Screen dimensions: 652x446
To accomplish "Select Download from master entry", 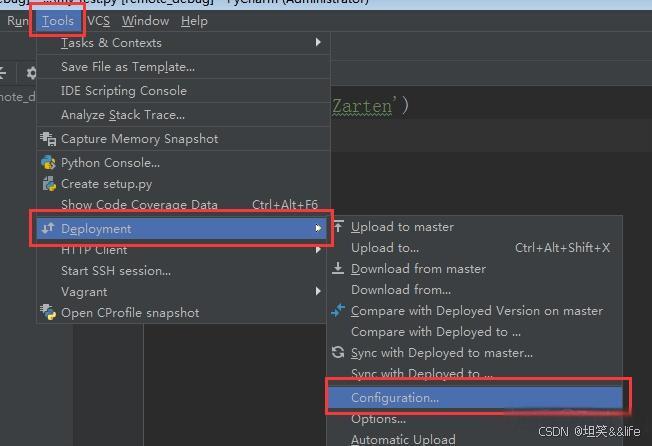I will 475,269.
